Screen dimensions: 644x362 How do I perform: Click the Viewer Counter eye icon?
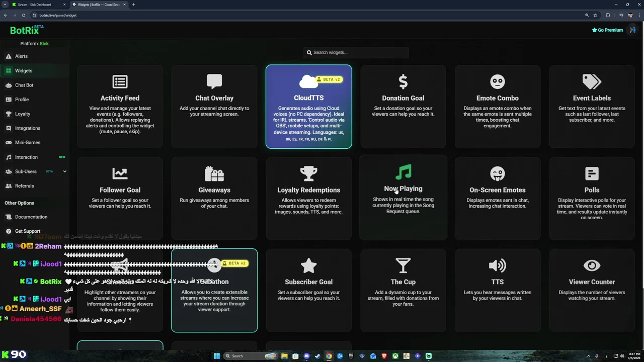(592, 265)
